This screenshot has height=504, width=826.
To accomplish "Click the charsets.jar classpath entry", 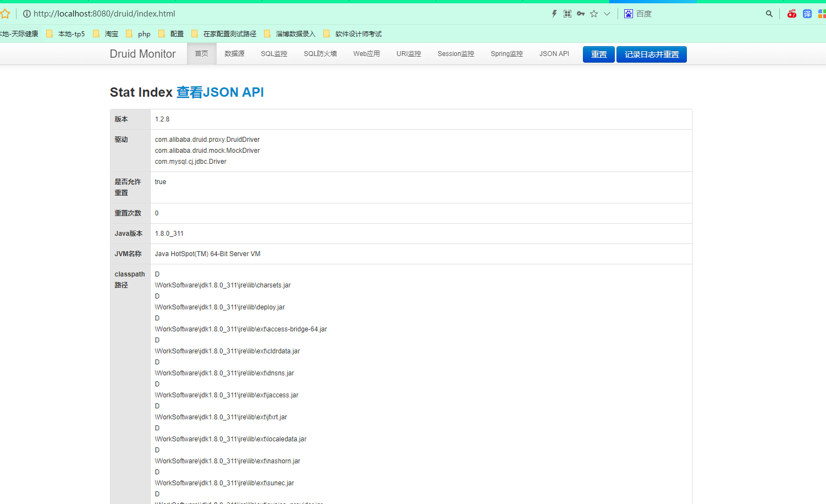I will click(223, 285).
